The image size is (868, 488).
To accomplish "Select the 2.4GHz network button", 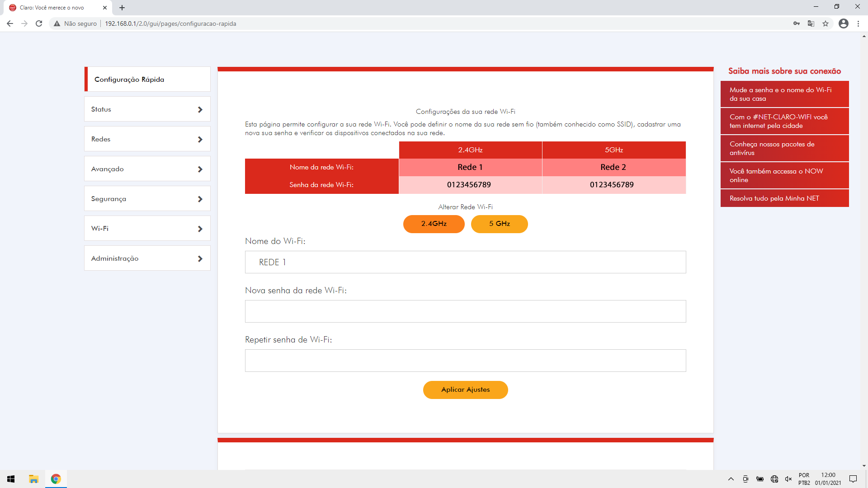I will coord(434,224).
